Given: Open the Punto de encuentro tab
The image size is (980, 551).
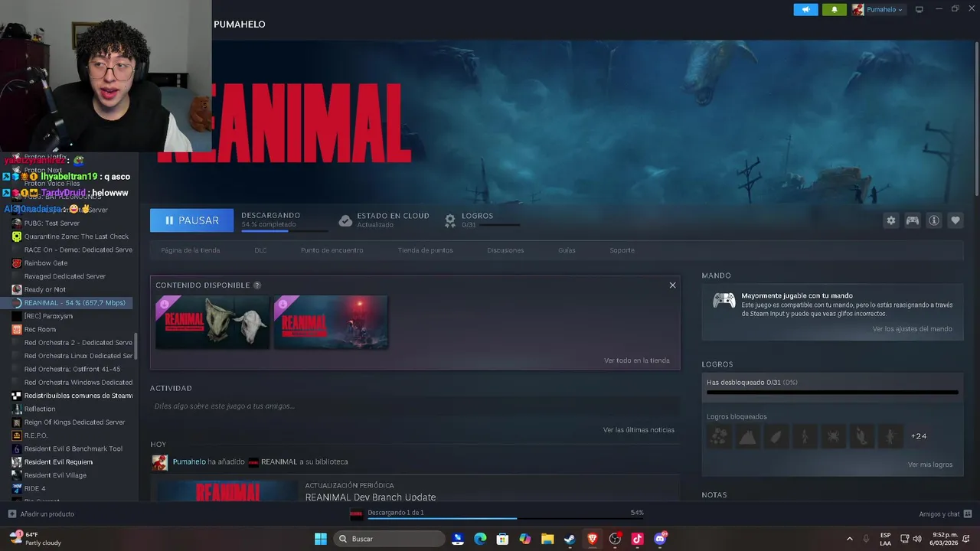Looking at the screenshot, I should click(x=332, y=250).
